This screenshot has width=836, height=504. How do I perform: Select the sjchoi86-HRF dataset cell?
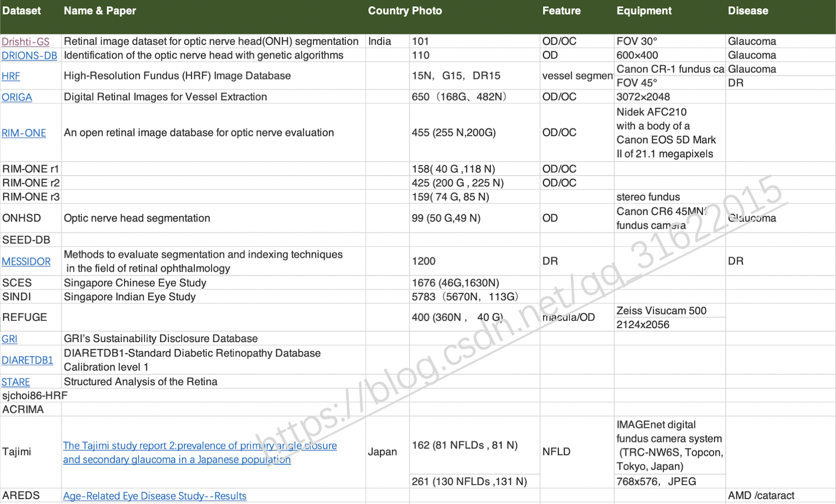[31, 395]
